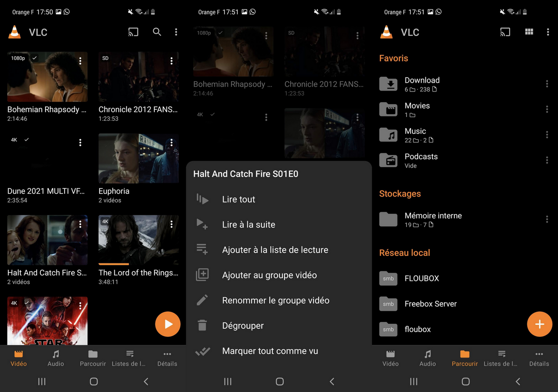Tap Android back button on middle phone screen

click(x=332, y=381)
